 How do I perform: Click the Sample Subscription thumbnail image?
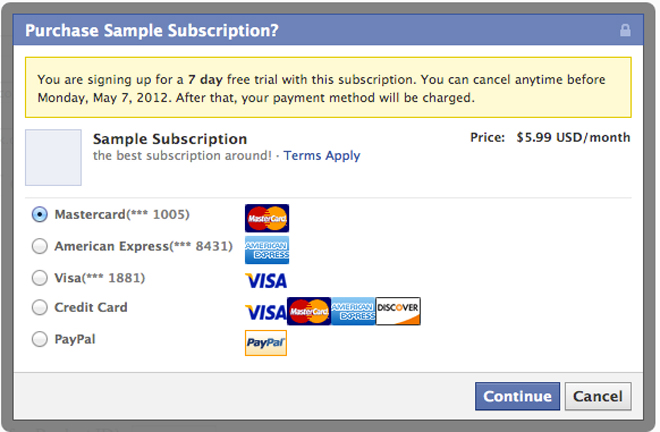tap(53, 157)
